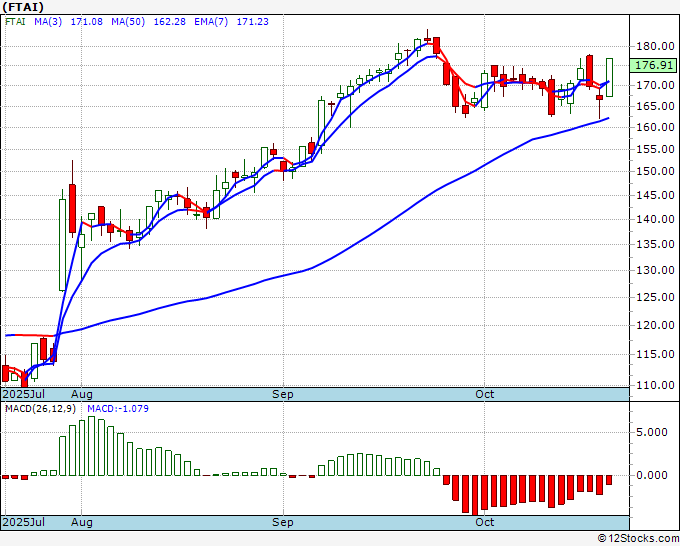Screen dimensions: 680x546
Task: Click the 120.00 price axis label
Action: pos(655,325)
